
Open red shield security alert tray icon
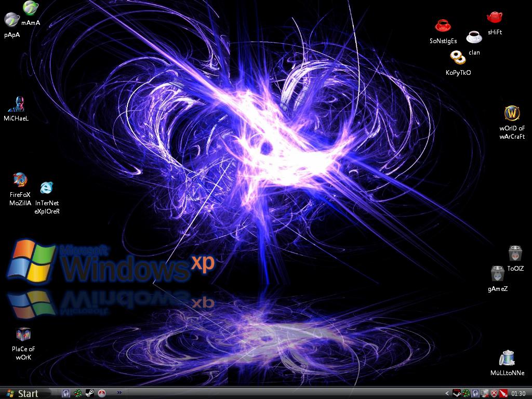click(494, 394)
